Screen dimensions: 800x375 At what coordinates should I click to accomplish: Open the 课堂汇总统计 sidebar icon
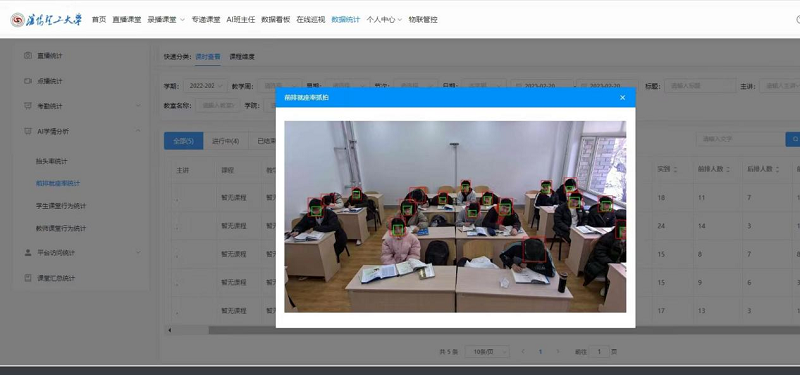[x=28, y=278]
